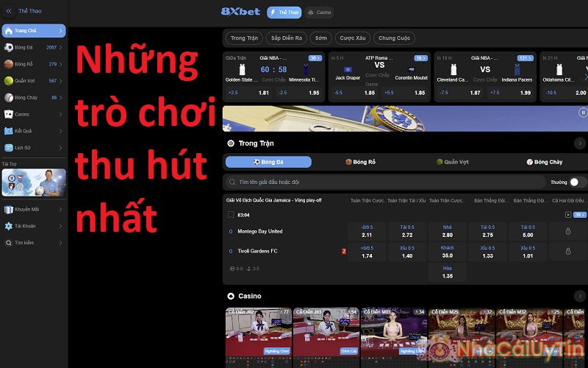This screenshot has height=368, width=588.
Task: Click the Bóng Đá soccer ball sidebar icon
Action: [9, 48]
